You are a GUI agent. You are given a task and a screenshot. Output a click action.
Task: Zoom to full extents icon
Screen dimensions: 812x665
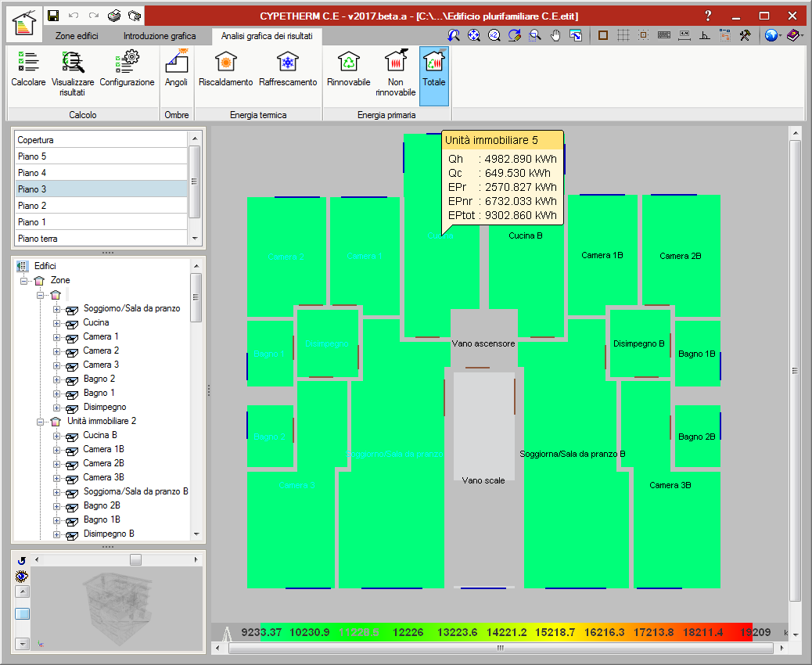pyautogui.click(x=474, y=35)
